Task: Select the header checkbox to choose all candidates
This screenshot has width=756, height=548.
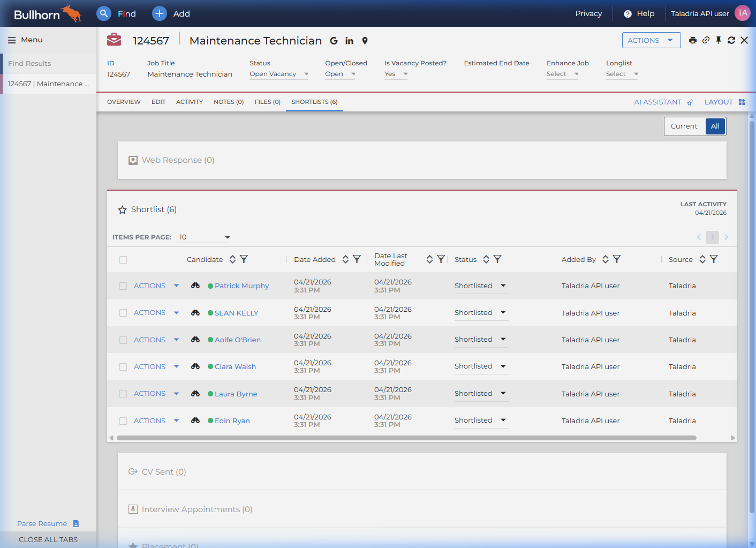Action: 123,259
